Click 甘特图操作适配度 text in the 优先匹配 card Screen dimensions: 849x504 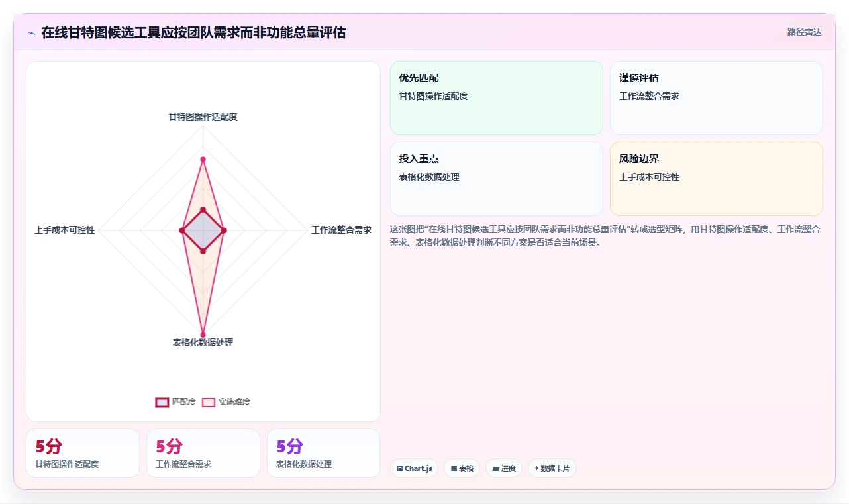point(433,96)
